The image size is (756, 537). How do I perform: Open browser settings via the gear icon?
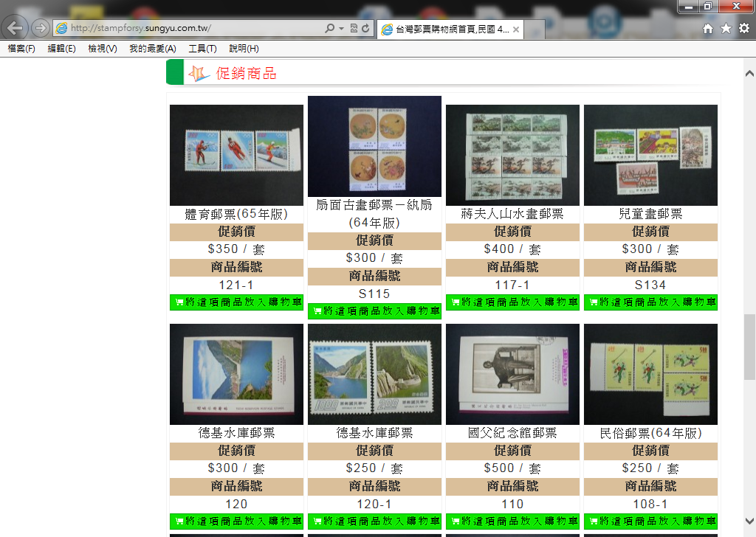pyautogui.click(x=744, y=28)
